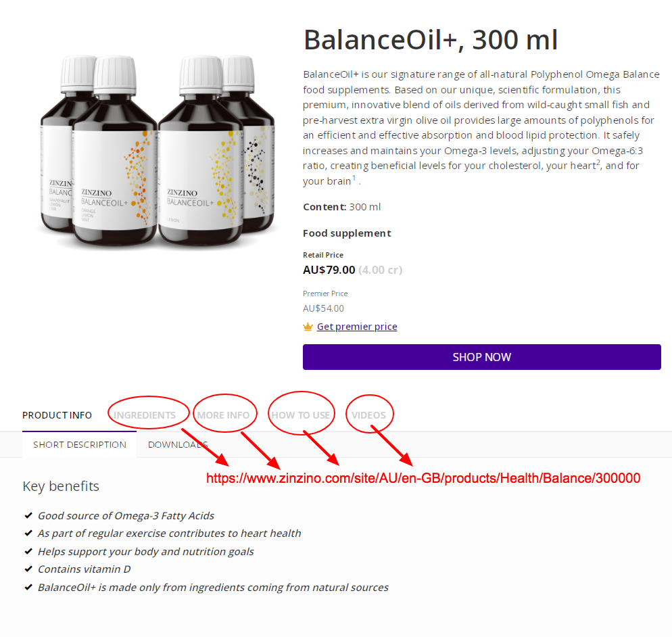Click the SHOP NOW button
Screen dimensions: 672x637
pos(482,357)
